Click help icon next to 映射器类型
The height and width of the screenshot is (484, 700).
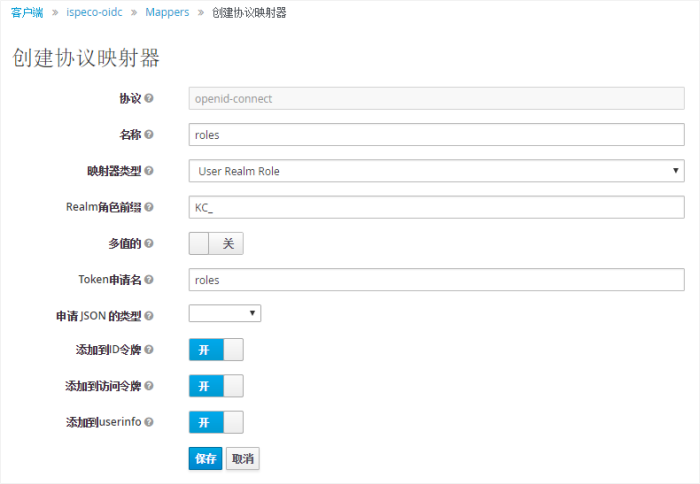point(149,171)
